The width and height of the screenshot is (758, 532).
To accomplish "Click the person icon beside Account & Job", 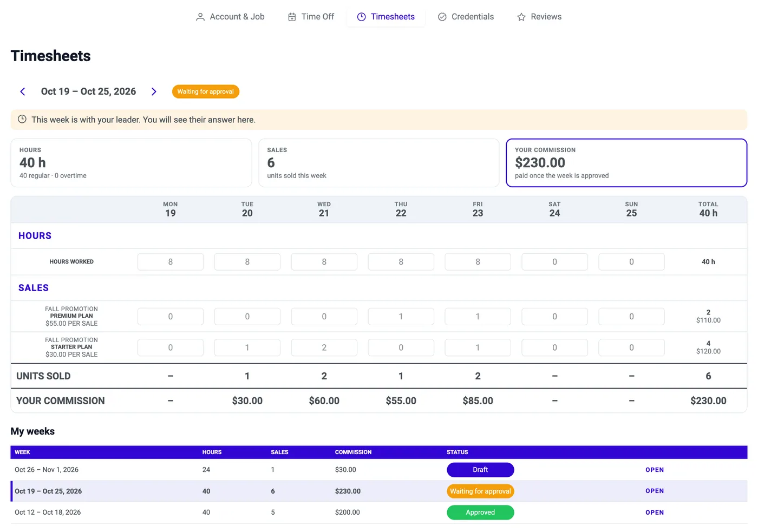I will [200, 17].
